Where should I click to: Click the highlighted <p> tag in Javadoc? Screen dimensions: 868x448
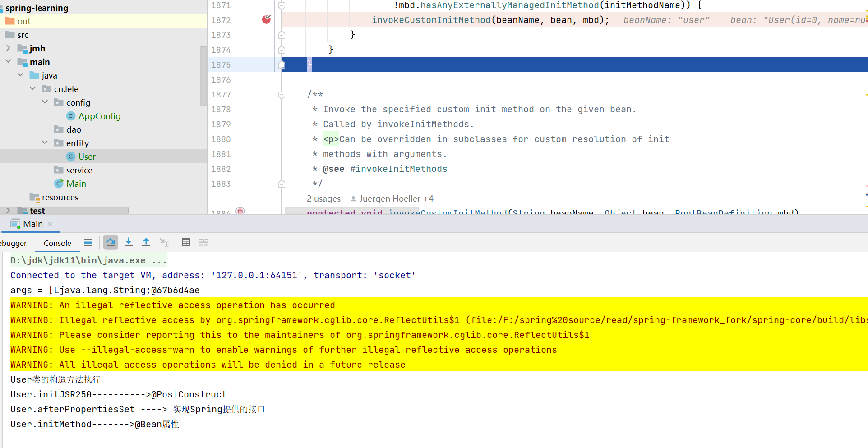tap(331, 139)
